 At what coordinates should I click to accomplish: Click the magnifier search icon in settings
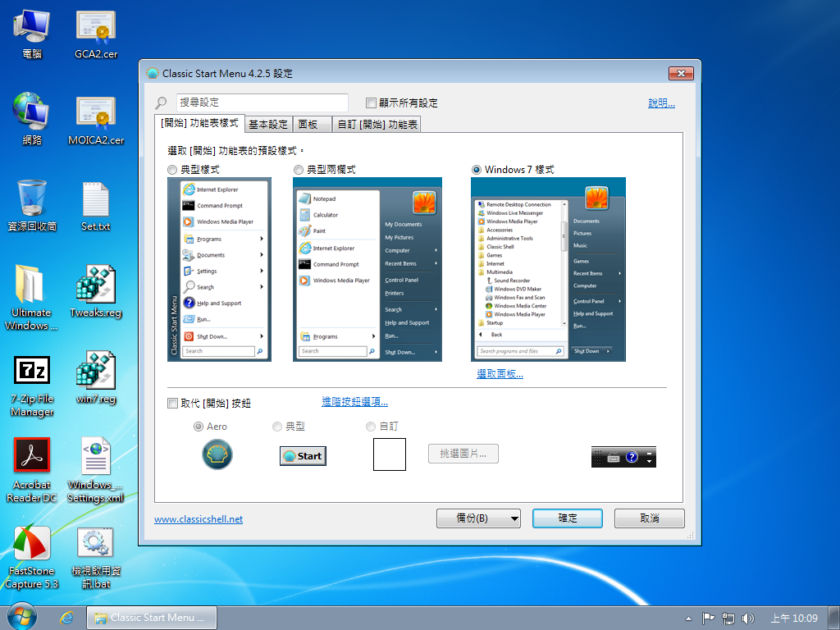pos(162,102)
